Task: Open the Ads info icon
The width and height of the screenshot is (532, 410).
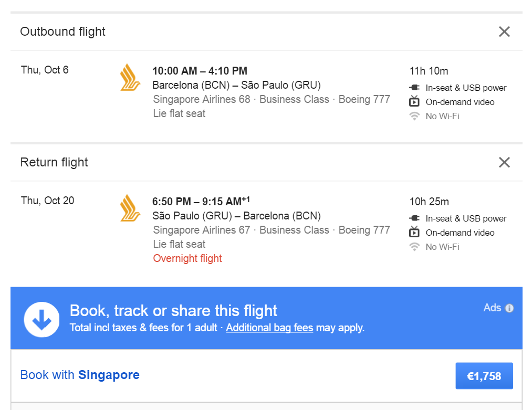Action: [509, 308]
